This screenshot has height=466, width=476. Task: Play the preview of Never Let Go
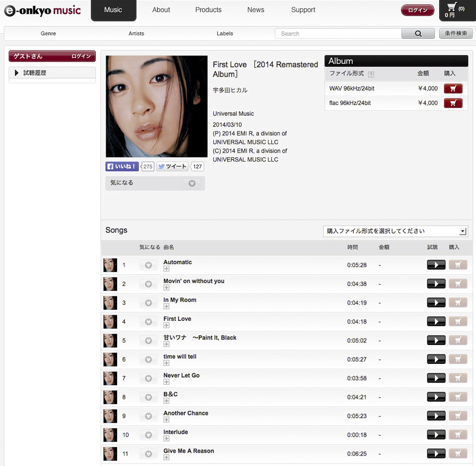[x=436, y=378]
